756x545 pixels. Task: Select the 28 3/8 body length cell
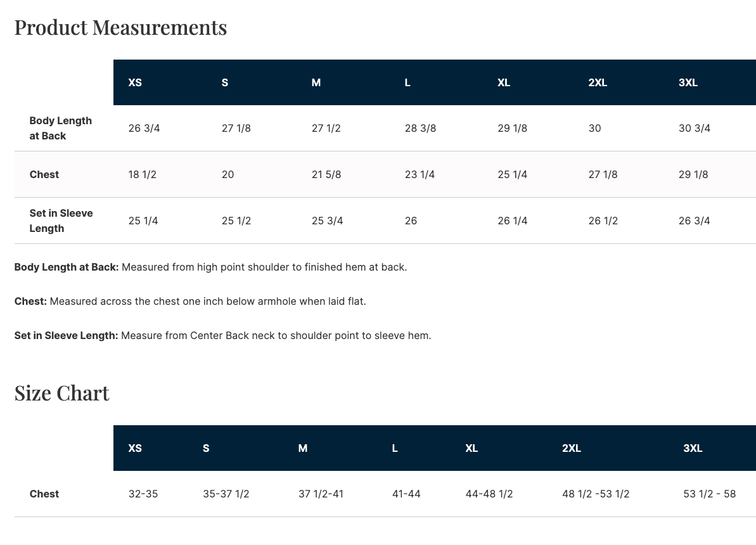pyautogui.click(x=420, y=129)
